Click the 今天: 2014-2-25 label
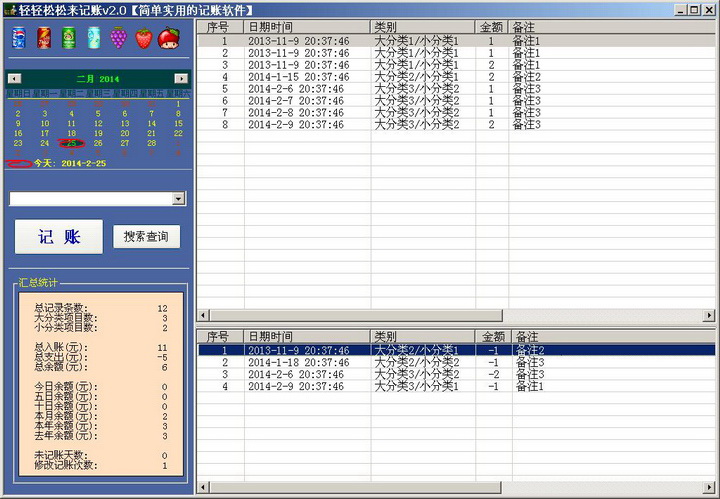The image size is (720, 499). (70, 163)
